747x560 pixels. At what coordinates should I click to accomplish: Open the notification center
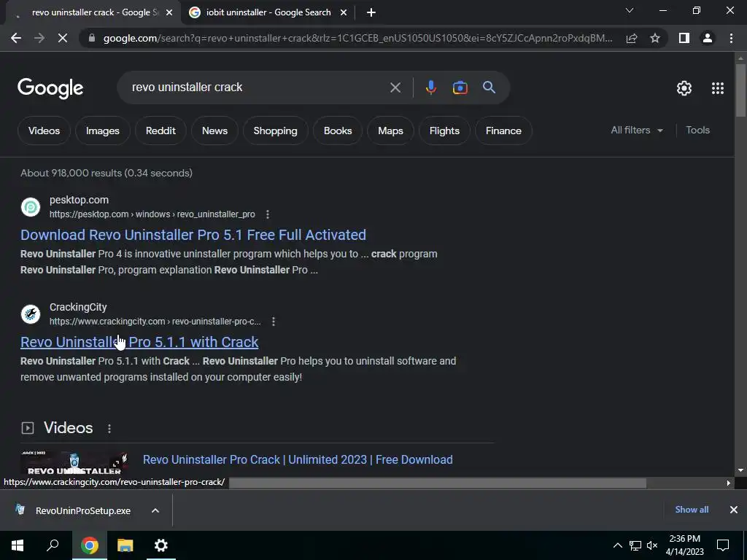[723, 545]
